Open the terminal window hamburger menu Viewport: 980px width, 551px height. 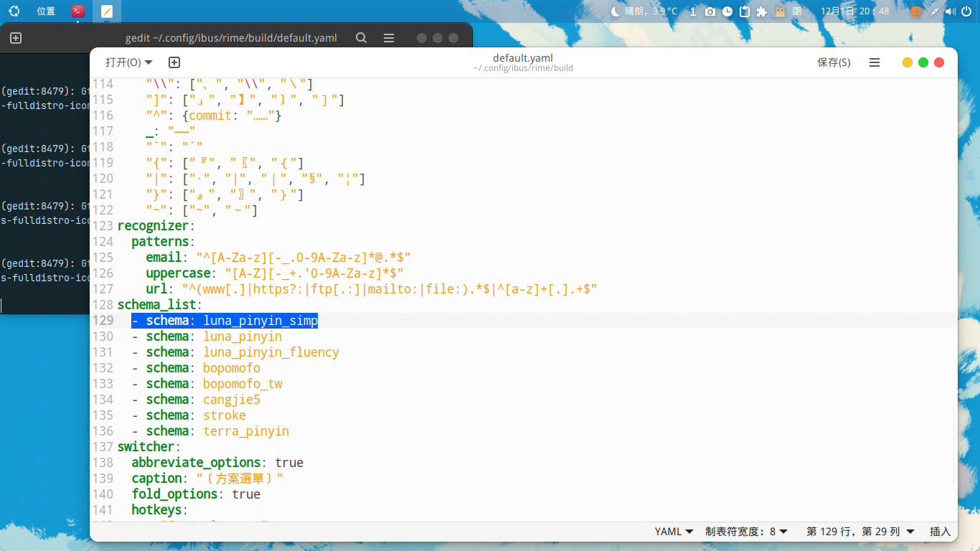tap(389, 38)
